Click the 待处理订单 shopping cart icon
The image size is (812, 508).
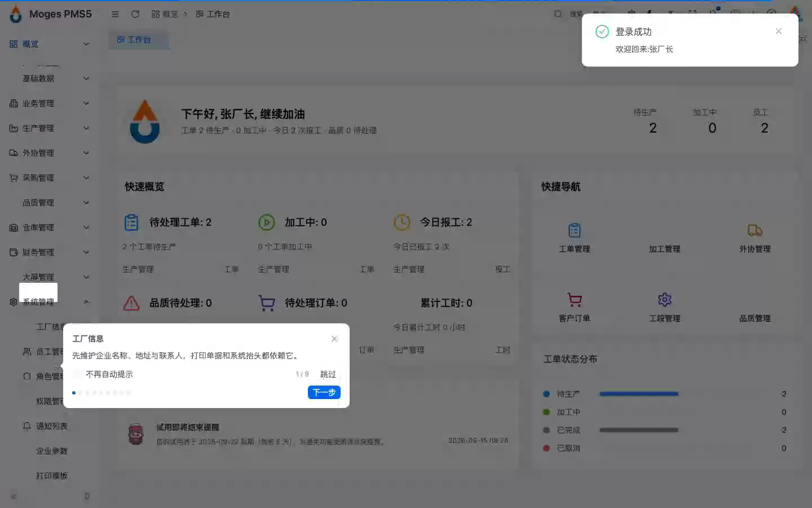point(267,303)
